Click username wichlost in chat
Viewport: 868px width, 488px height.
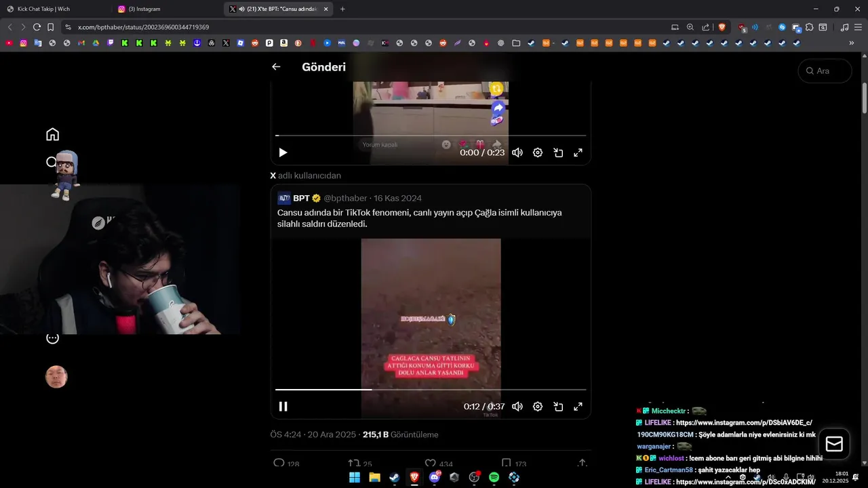pos(671,458)
